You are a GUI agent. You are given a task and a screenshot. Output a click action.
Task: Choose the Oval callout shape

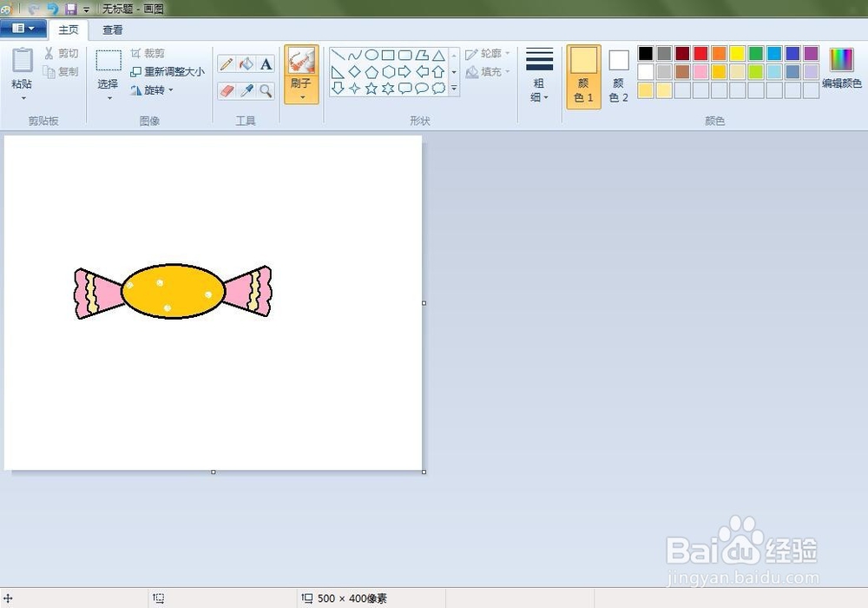pos(422,88)
